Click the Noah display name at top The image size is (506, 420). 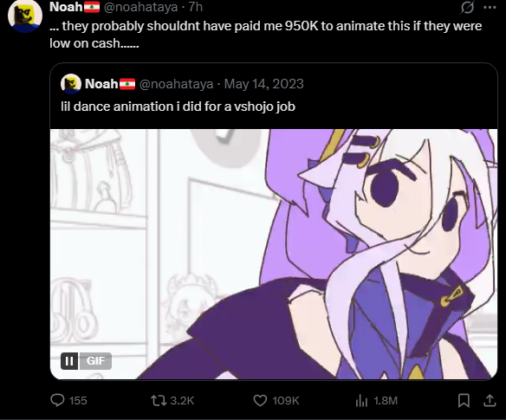(x=66, y=7)
